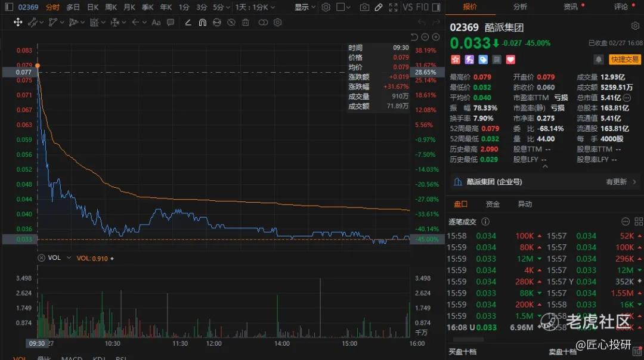This screenshot has width=644, height=360.
Task: Open the 显示 display dropdown
Action: pyautogui.click(x=305, y=7)
